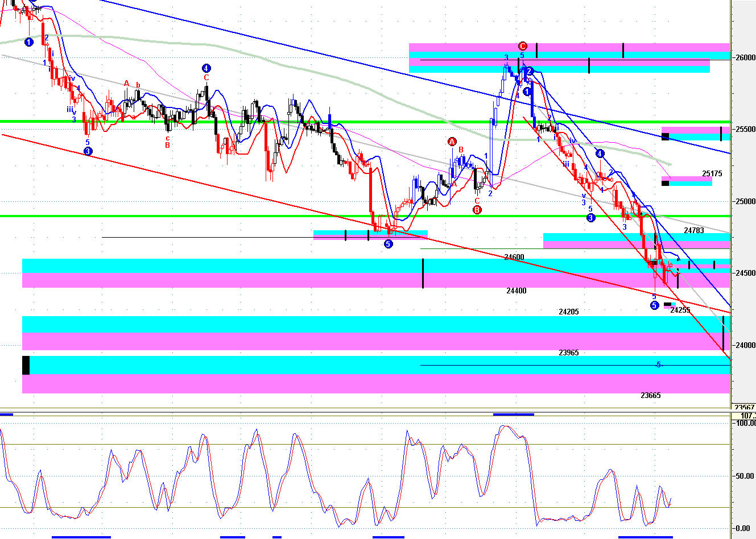Select the 24783 level label
The height and width of the screenshot is (539, 756).
coord(693,230)
